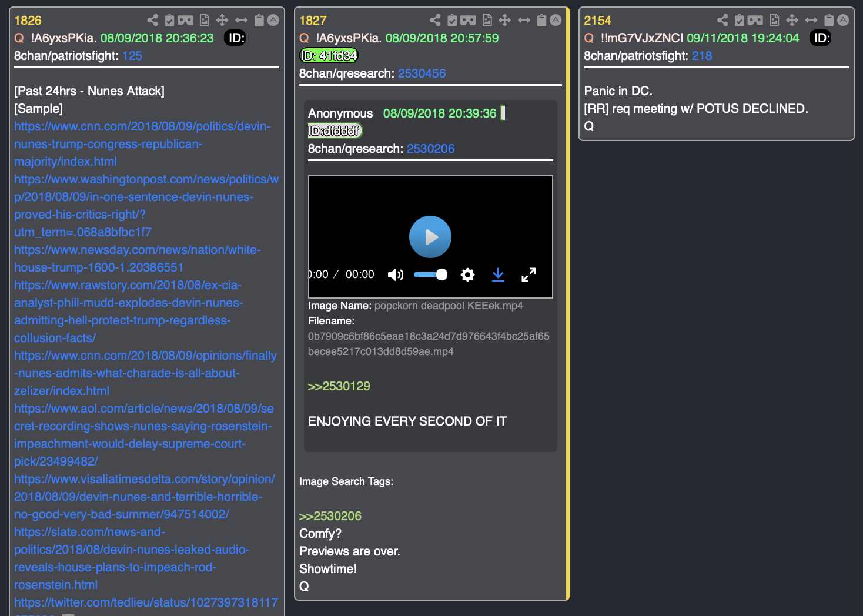Click the goggles icon on post 2154
The width and height of the screenshot is (863, 616).
click(x=755, y=21)
